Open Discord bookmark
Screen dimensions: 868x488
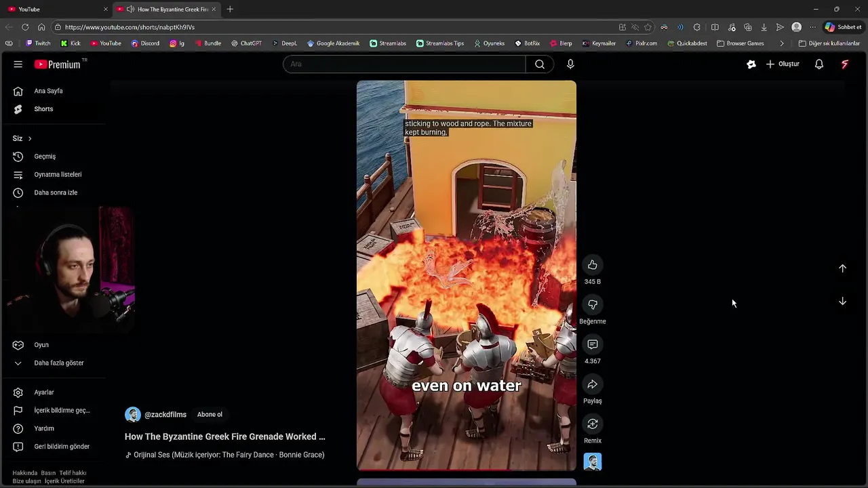coord(145,43)
